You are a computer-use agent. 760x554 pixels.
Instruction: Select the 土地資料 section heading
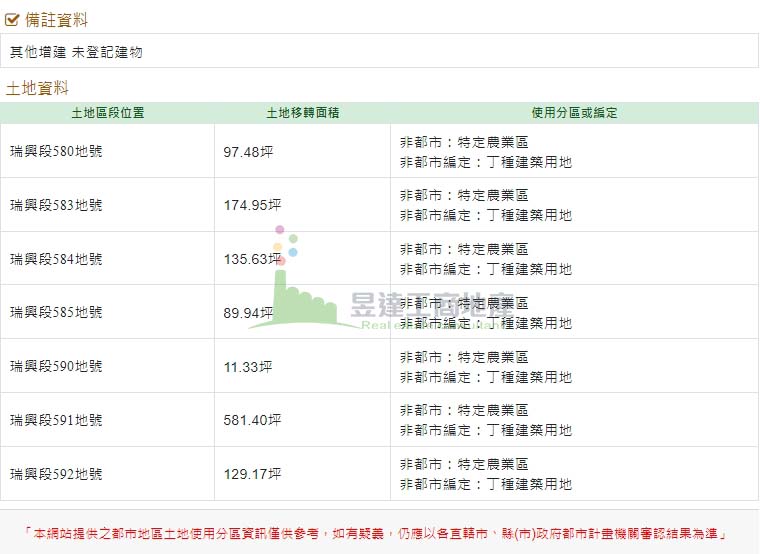[x=37, y=88]
